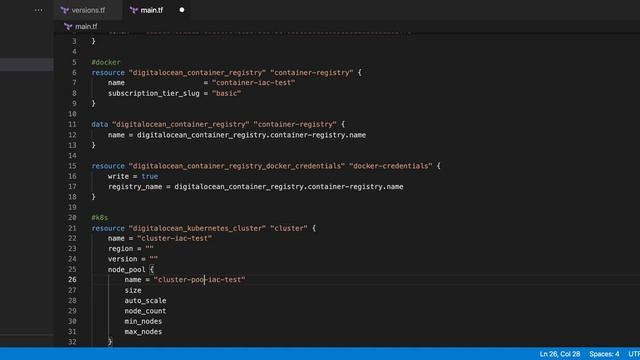Click line number 21 in the gutter

coord(72,228)
